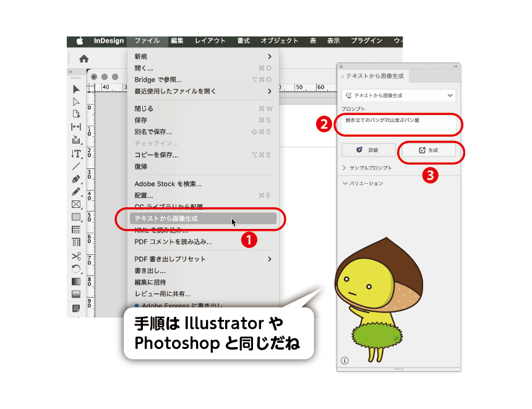This screenshot has width=532, height=409.
Task: Select the Content Collector tool
Action: click(76, 139)
